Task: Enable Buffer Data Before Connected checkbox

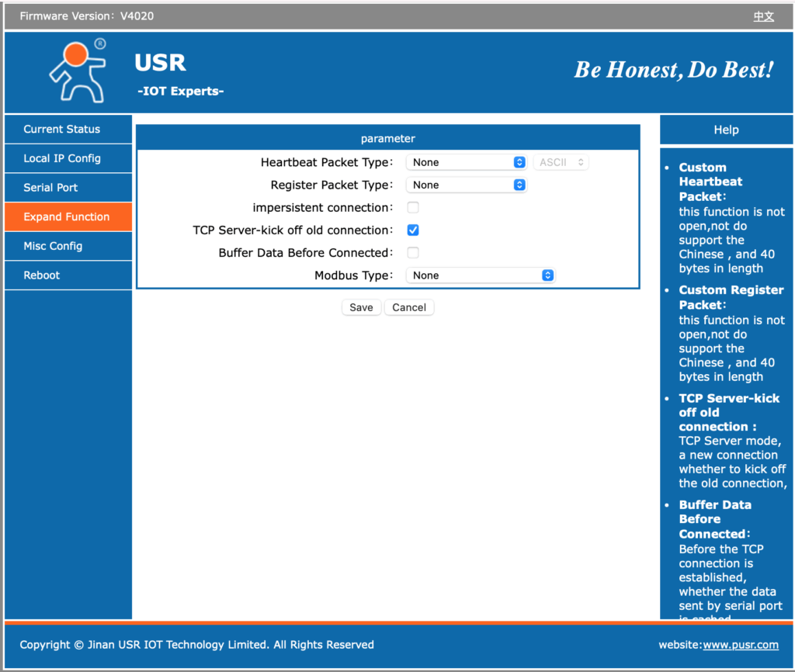Action: click(413, 253)
